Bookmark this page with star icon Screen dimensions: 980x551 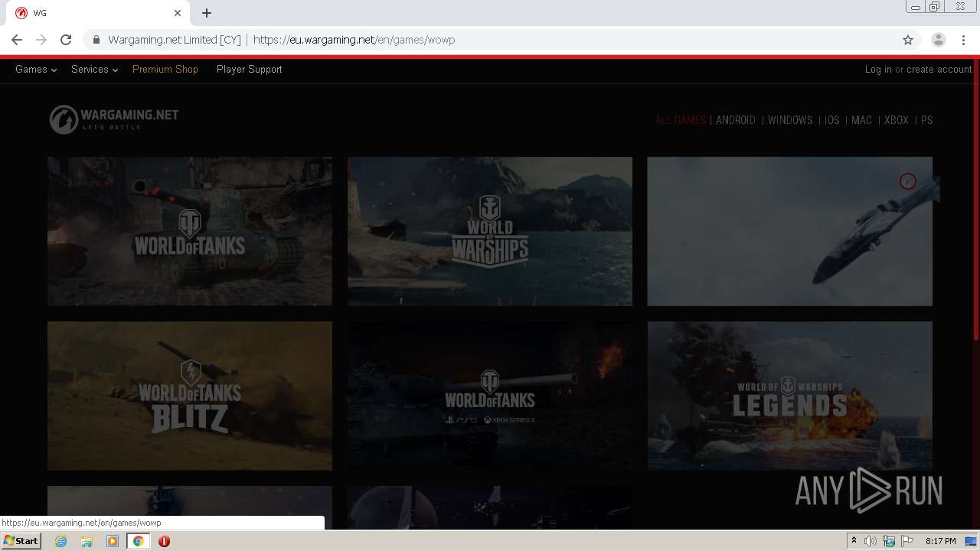(x=908, y=40)
